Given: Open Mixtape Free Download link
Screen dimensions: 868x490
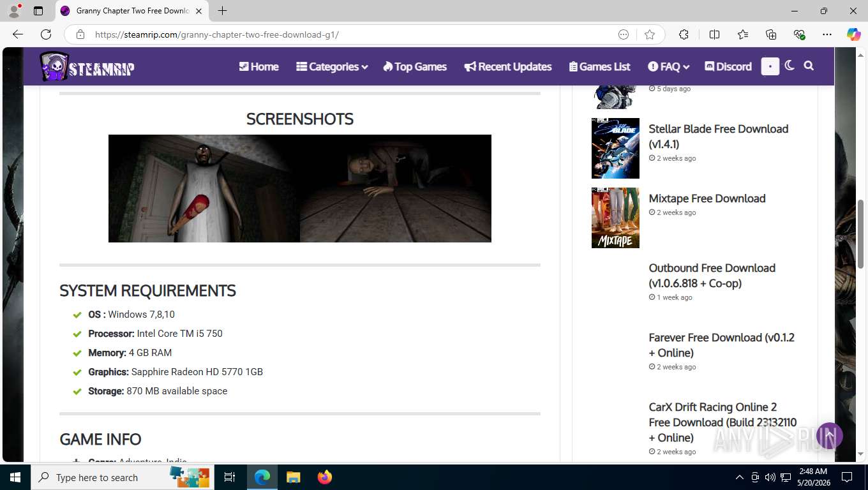Looking at the screenshot, I should pyautogui.click(x=707, y=198).
